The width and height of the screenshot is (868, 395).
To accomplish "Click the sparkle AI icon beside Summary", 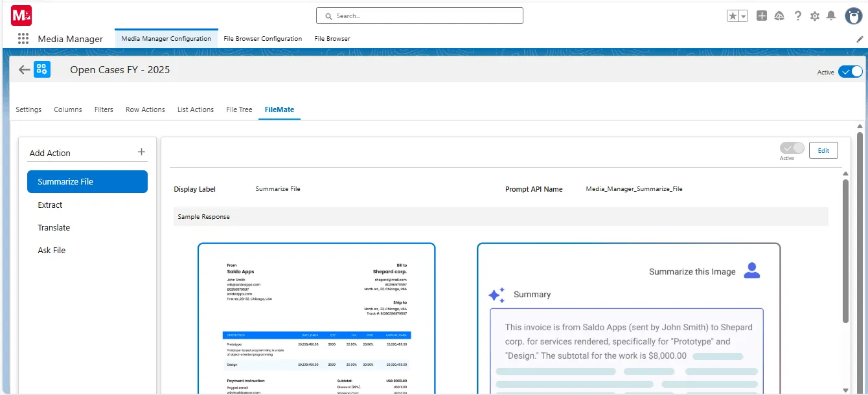I will click(x=496, y=295).
